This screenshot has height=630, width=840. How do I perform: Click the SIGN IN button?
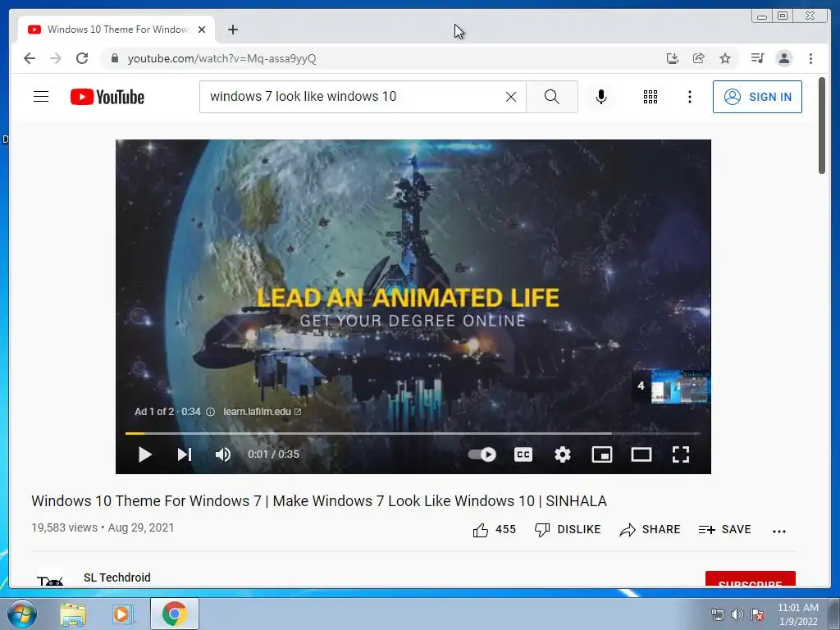tap(757, 97)
